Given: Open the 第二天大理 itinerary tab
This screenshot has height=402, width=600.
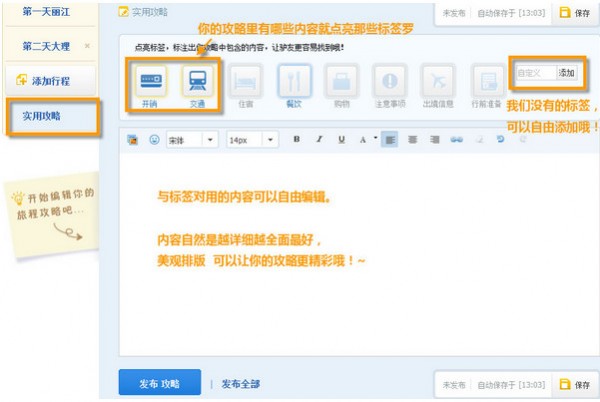Looking at the screenshot, I should (46, 46).
